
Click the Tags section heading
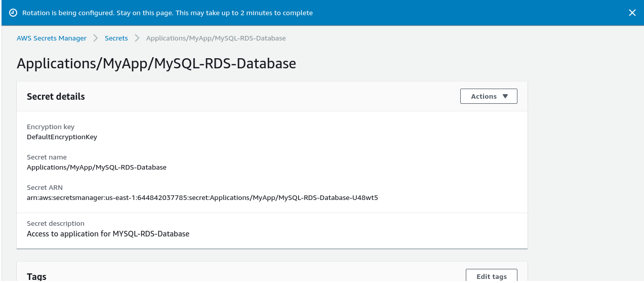[x=36, y=276]
